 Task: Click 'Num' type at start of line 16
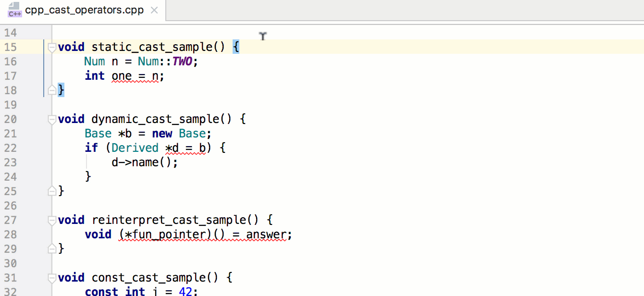[95, 62]
